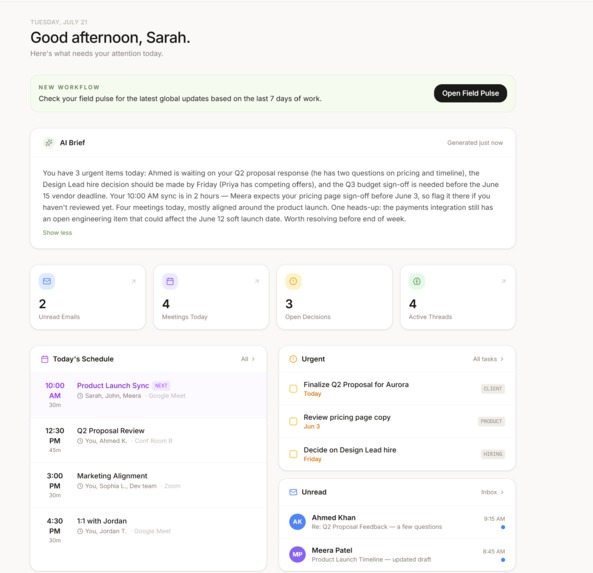
Task: Open the Active Threads circular icon
Action: [x=417, y=281]
